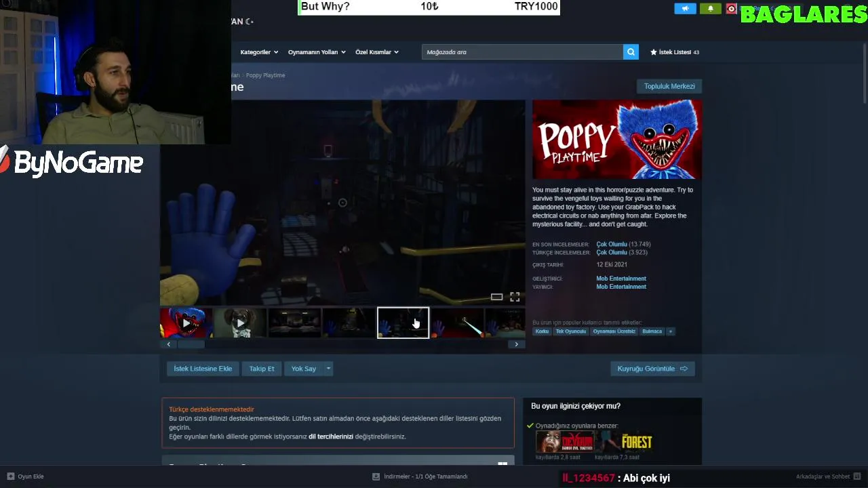Viewport: 868px width, 488px height.
Task: Click Kuyruğu Görüntüle button
Action: [x=652, y=369]
